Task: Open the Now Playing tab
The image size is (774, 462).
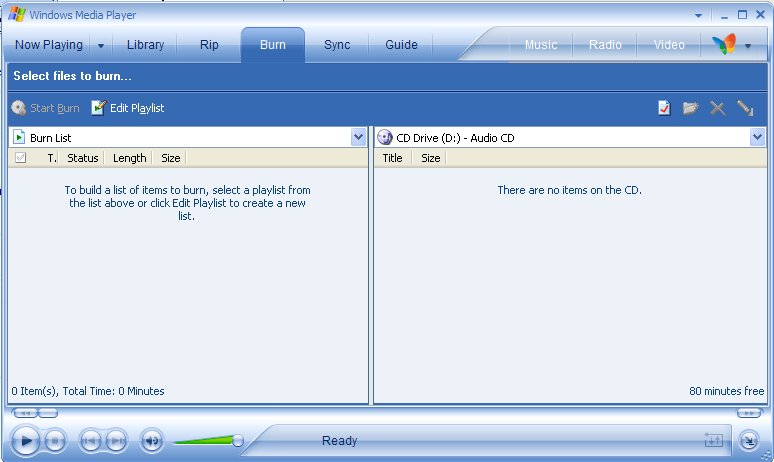Action: click(x=49, y=44)
